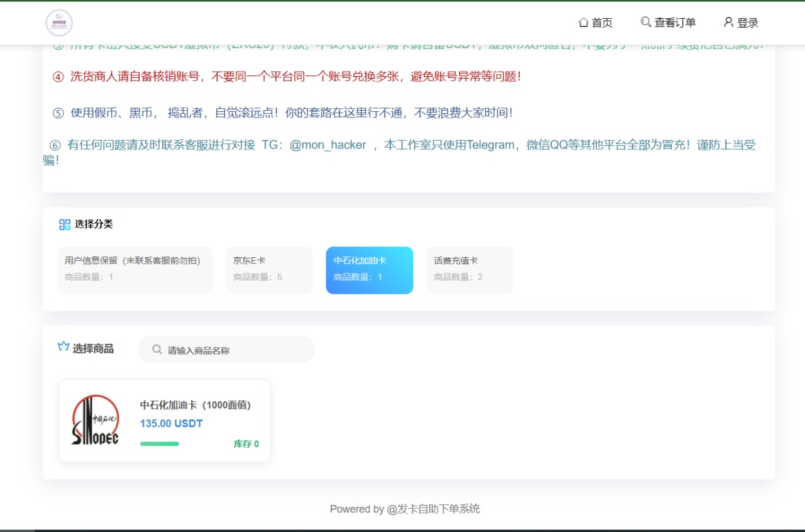
Task: Click the 登录 link
Action: point(747,22)
